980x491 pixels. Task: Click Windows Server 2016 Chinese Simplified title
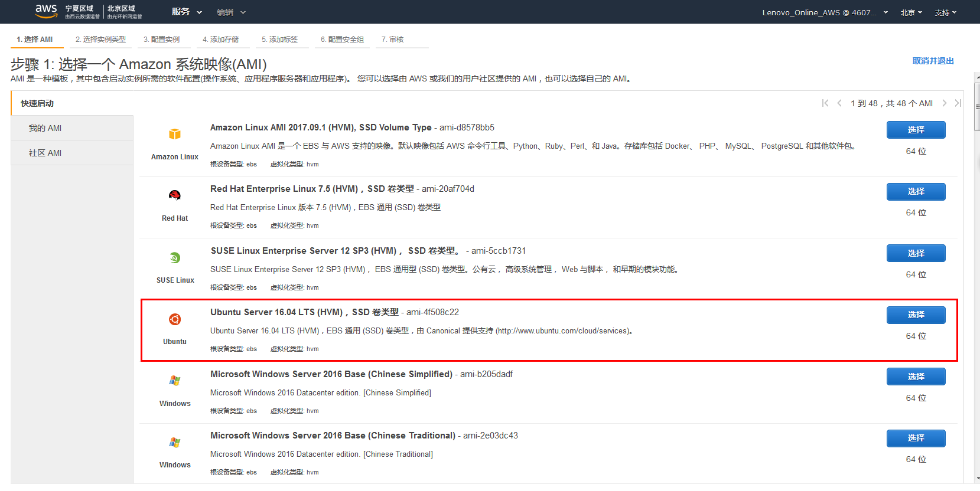(331, 374)
